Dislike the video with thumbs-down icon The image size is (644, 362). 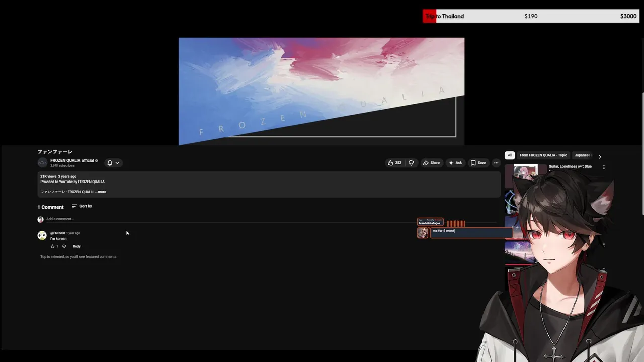(411, 163)
